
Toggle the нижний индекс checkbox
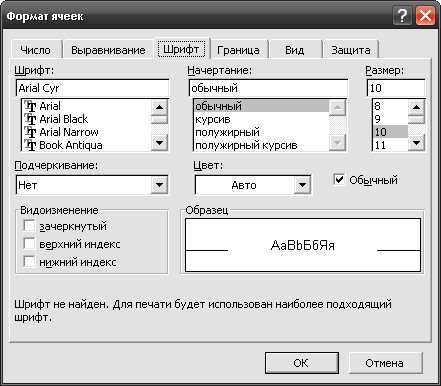29,262
